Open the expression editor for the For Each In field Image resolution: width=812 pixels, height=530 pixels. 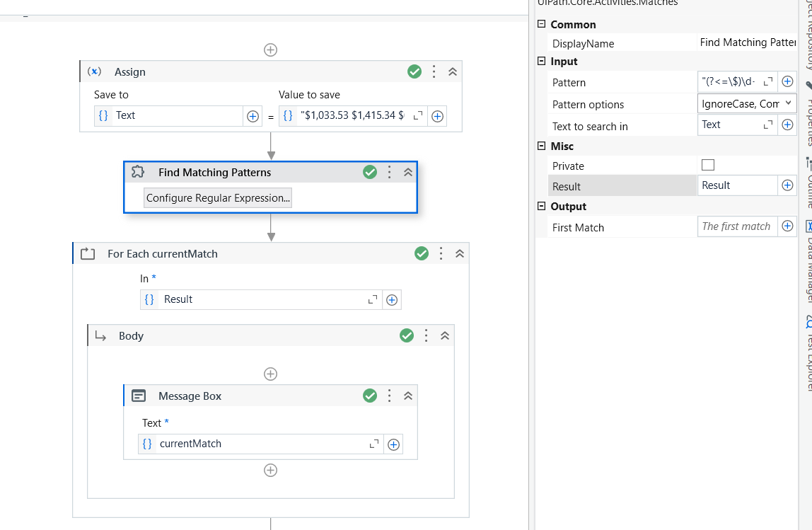(373, 300)
